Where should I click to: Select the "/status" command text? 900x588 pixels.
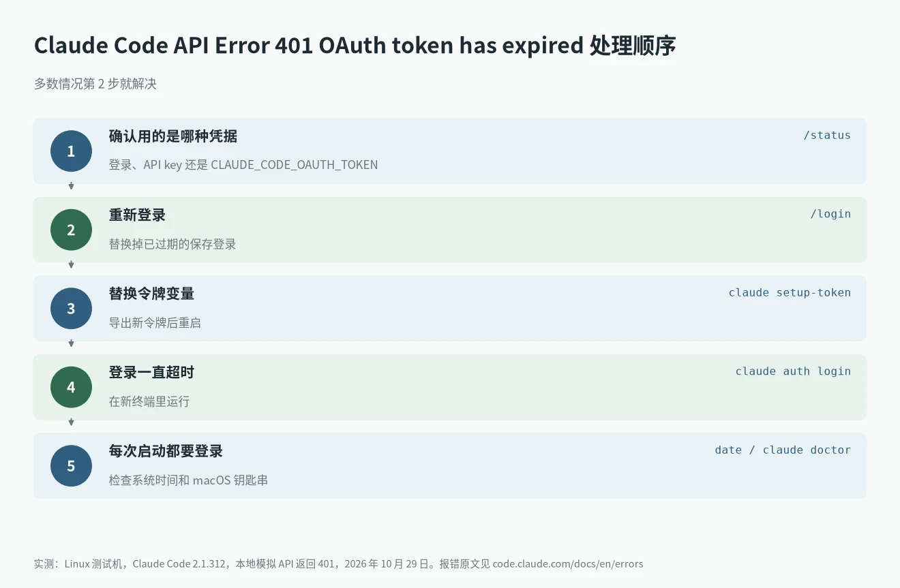tap(827, 135)
